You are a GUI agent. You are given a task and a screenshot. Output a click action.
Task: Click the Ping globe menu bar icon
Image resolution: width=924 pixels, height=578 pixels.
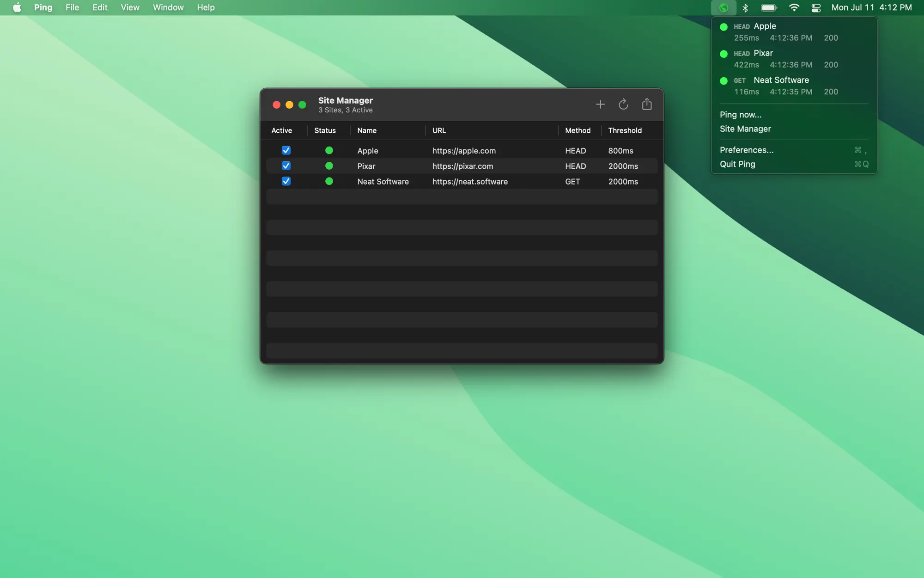(723, 8)
